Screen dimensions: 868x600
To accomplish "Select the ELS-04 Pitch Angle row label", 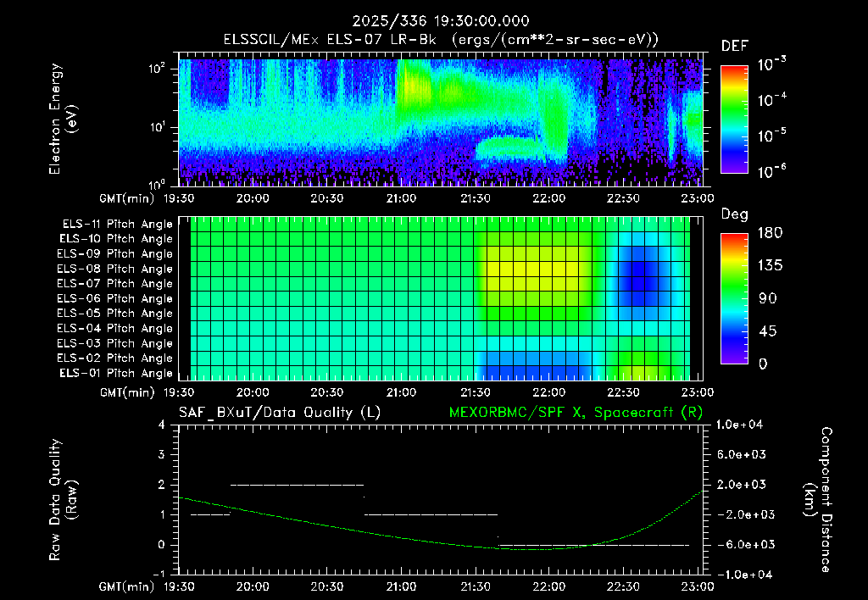I will pyautogui.click(x=115, y=328).
